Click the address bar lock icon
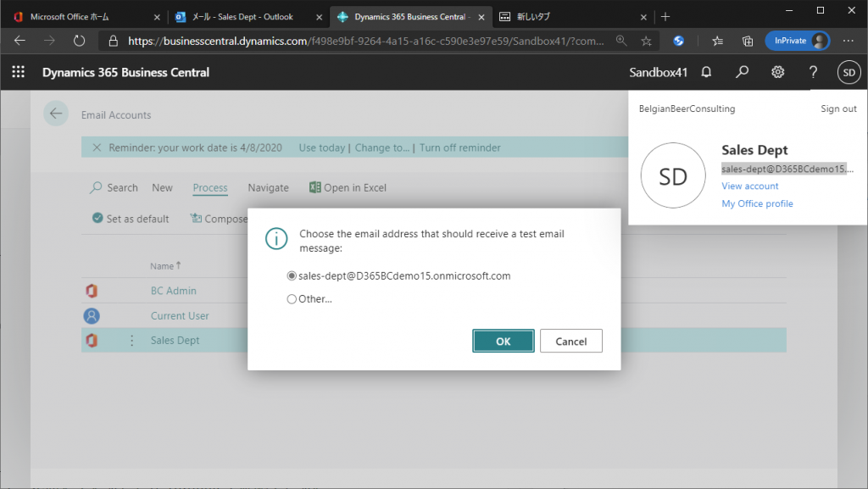This screenshot has height=489, width=868. pyautogui.click(x=113, y=41)
